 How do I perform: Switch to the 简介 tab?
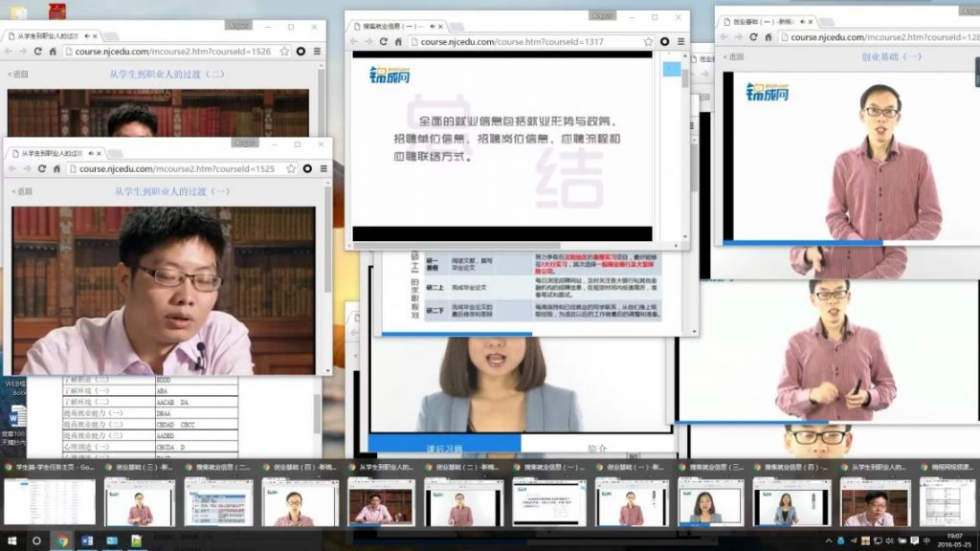click(596, 448)
